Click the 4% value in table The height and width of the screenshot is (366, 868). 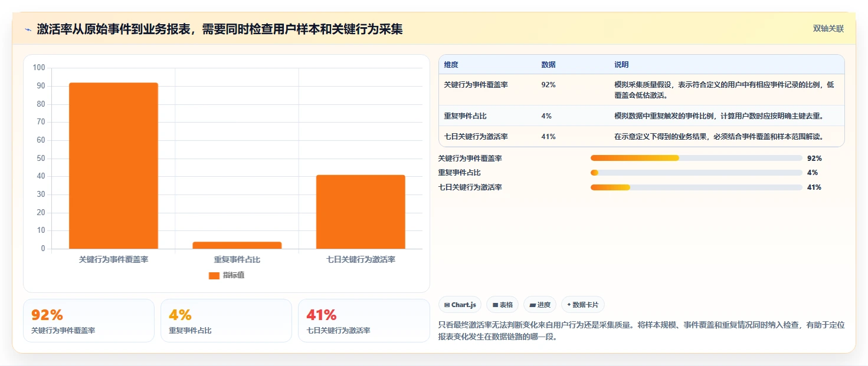[546, 116]
